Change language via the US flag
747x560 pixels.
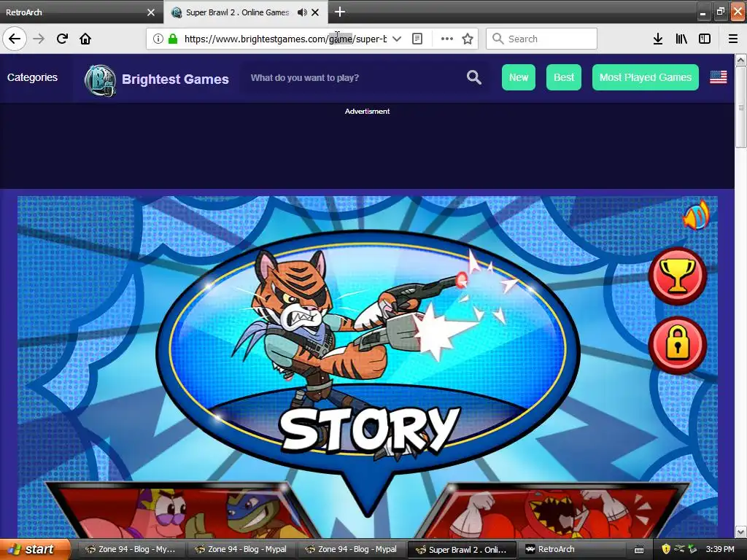718,77
